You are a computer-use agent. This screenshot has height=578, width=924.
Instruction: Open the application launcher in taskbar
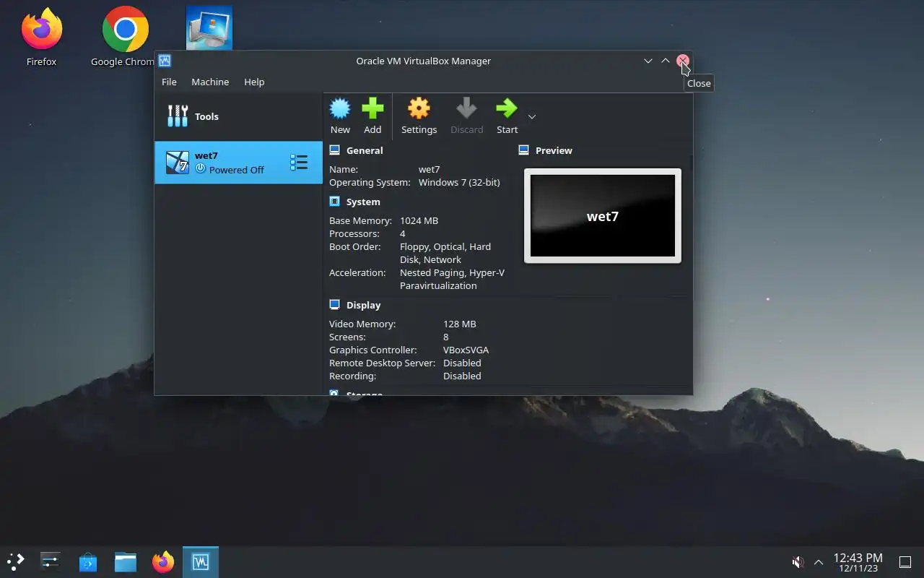[16, 561]
